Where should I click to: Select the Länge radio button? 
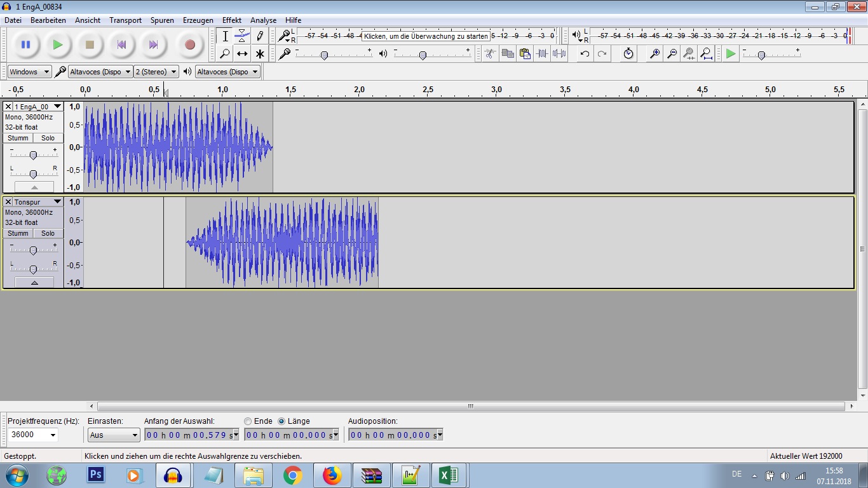click(281, 421)
